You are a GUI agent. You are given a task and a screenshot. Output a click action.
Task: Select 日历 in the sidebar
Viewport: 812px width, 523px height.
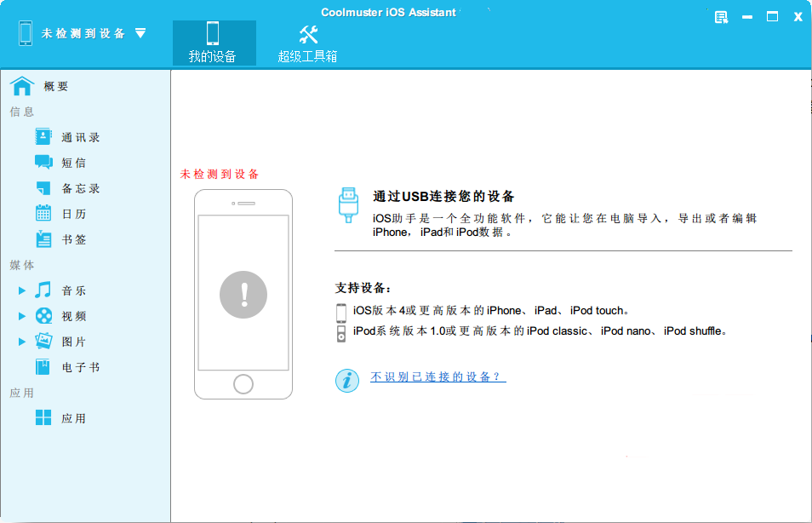74,214
